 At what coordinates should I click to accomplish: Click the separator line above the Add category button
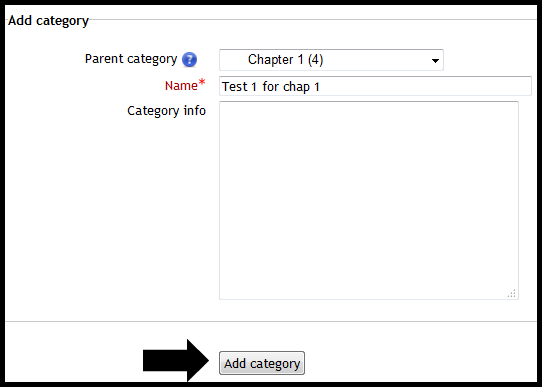click(271, 321)
